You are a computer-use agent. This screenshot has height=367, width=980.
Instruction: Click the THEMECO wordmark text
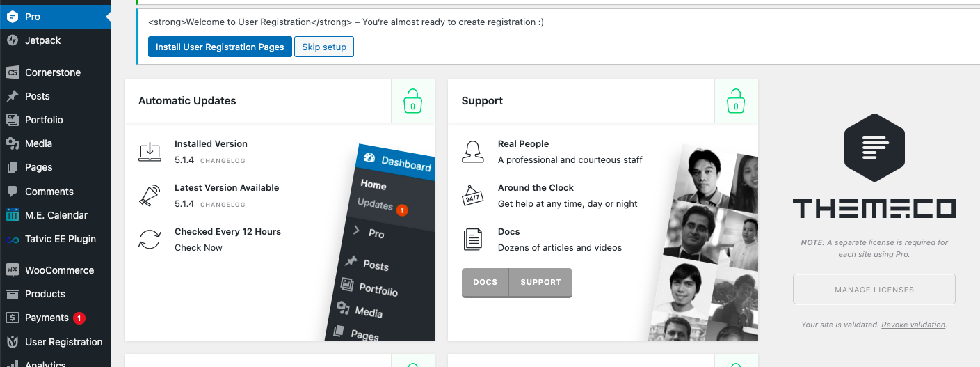(874, 208)
